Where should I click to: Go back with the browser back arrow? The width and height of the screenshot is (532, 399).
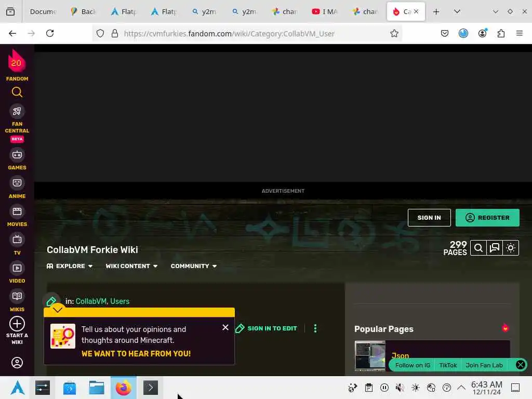(x=12, y=33)
